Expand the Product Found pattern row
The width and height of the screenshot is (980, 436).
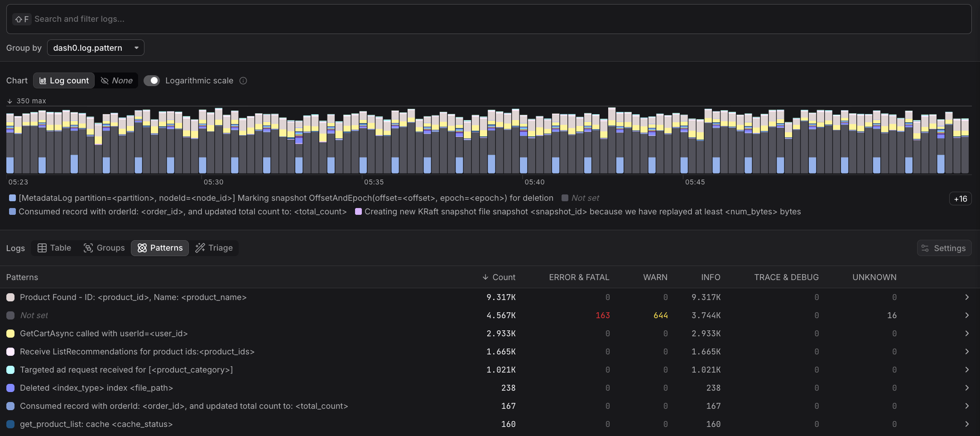click(x=967, y=297)
